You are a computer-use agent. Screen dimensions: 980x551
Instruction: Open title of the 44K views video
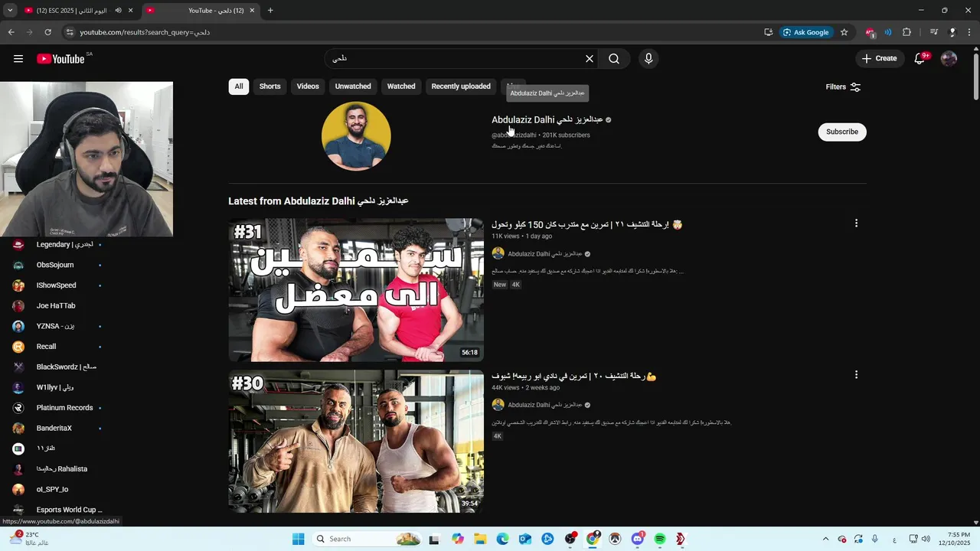[x=574, y=377]
